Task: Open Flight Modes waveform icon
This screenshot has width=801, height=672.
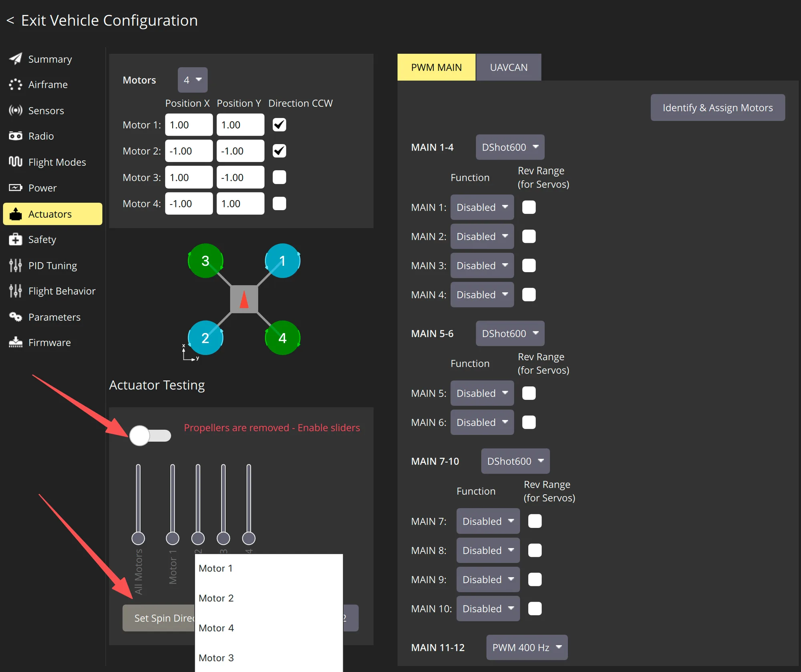Action: [x=16, y=162]
